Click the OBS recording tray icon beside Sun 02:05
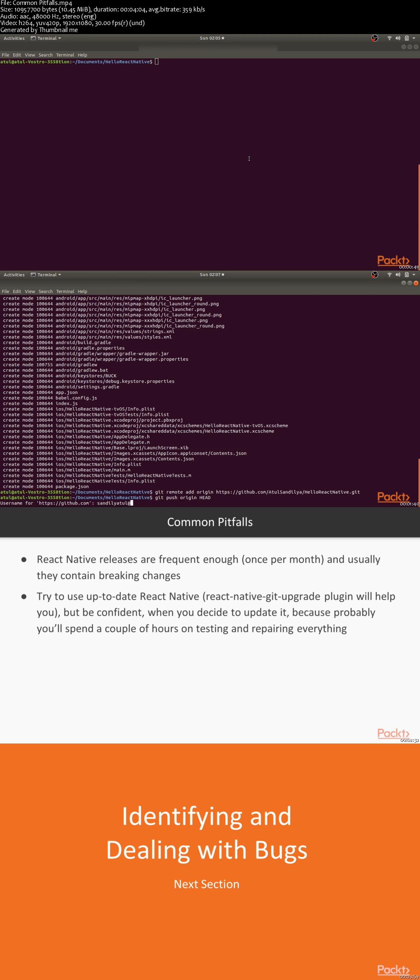The width and height of the screenshot is (420, 980). point(374,38)
